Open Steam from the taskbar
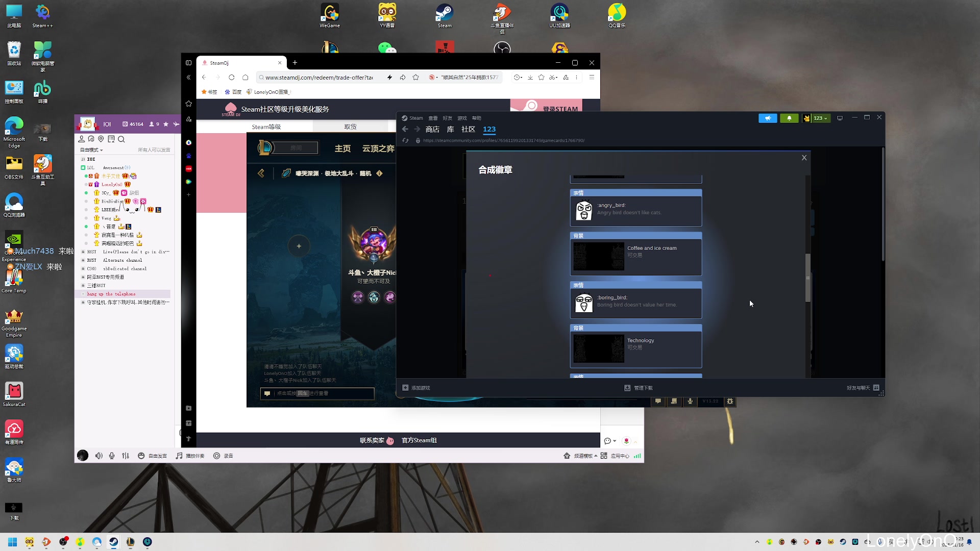980x551 pixels. click(x=113, y=542)
